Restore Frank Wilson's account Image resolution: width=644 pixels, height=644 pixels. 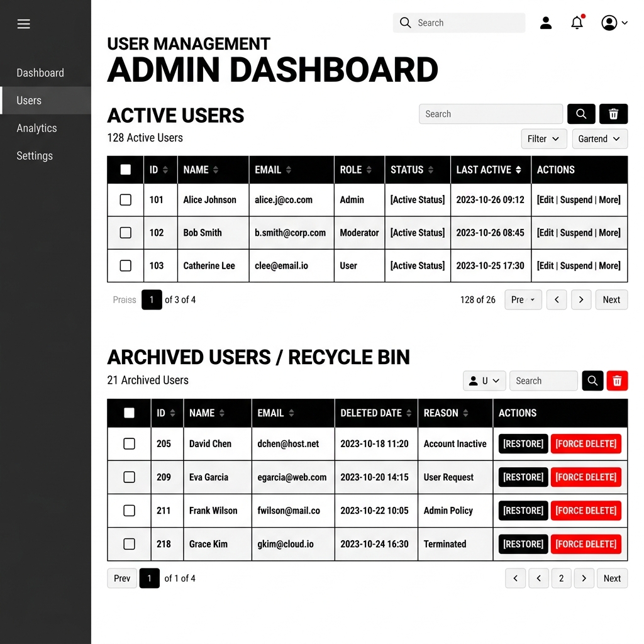point(523,511)
